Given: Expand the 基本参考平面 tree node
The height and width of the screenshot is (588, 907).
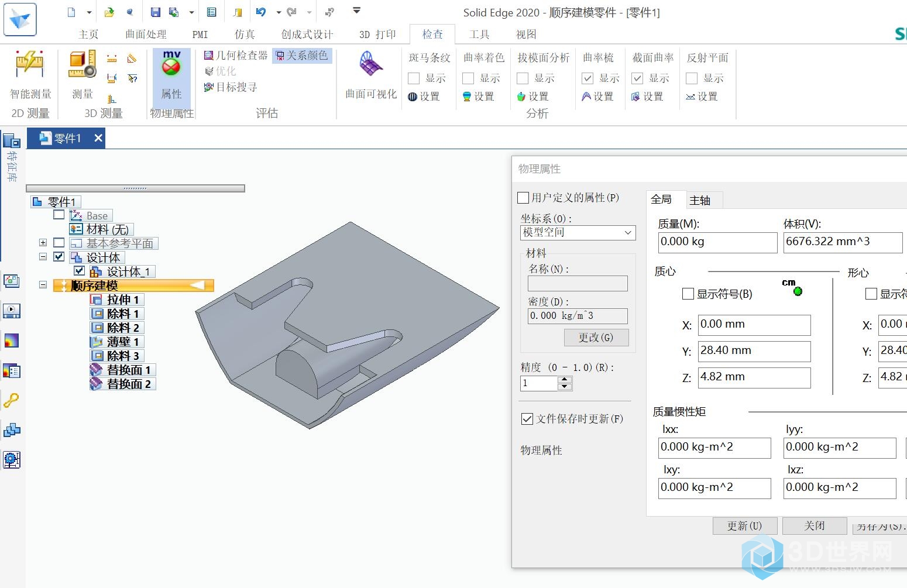Looking at the screenshot, I should click(x=43, y=243).
